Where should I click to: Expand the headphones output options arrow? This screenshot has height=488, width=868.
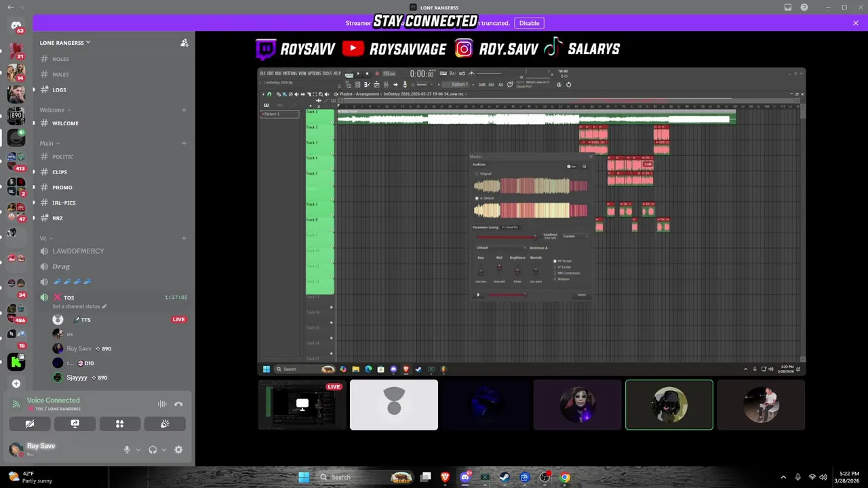(164, 449)
